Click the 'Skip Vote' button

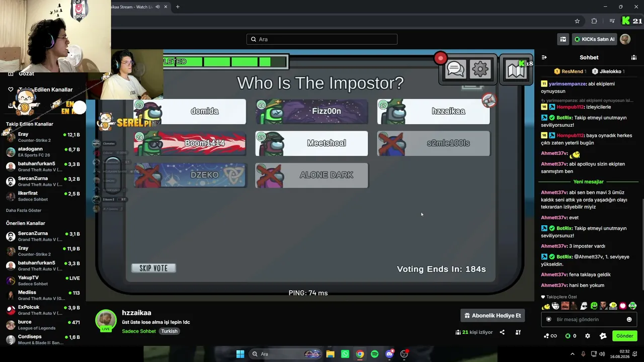pyautogui.click(x=153, y=268)
